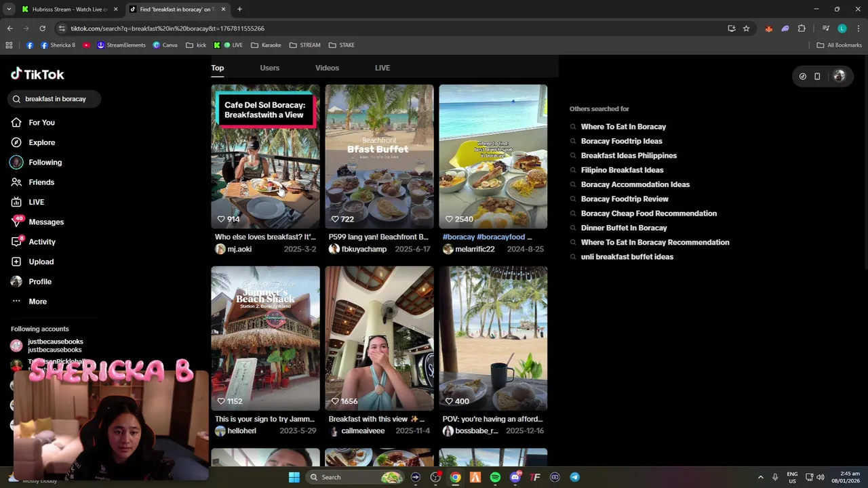
Task: Open the Chrome three-dot menu
Action: 859,28
